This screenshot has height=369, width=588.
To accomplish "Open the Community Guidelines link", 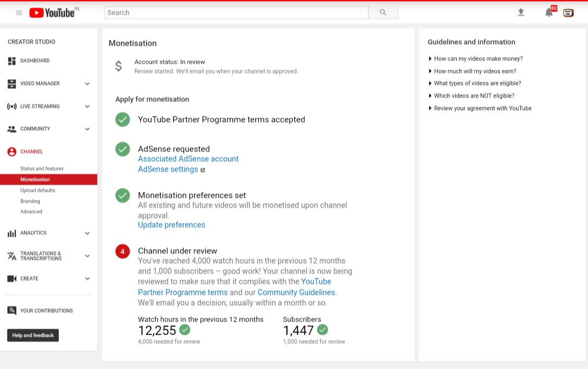I will [296, 292].
